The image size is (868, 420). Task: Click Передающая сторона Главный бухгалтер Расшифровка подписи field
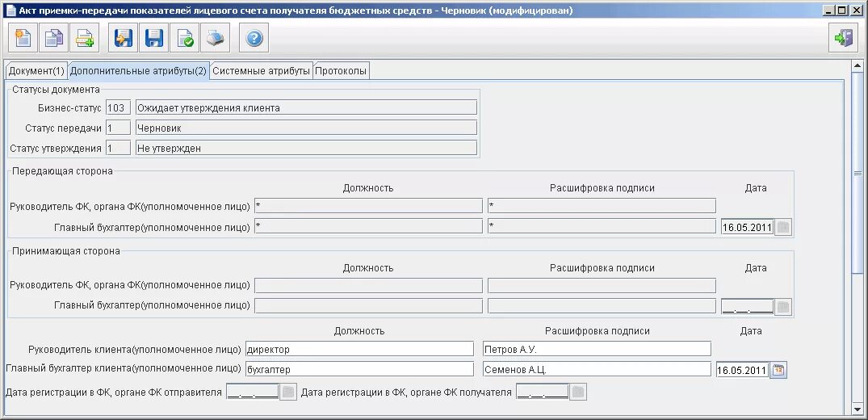pos(602,226)
